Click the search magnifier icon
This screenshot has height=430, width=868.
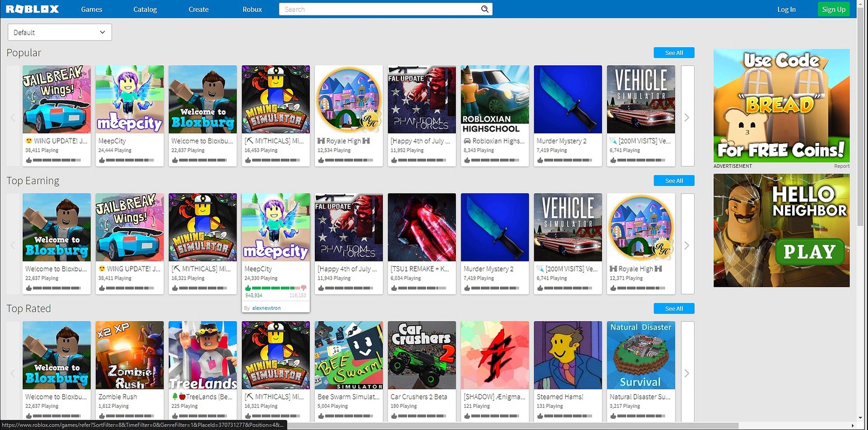pyautogui.click(x=485, y=9)
